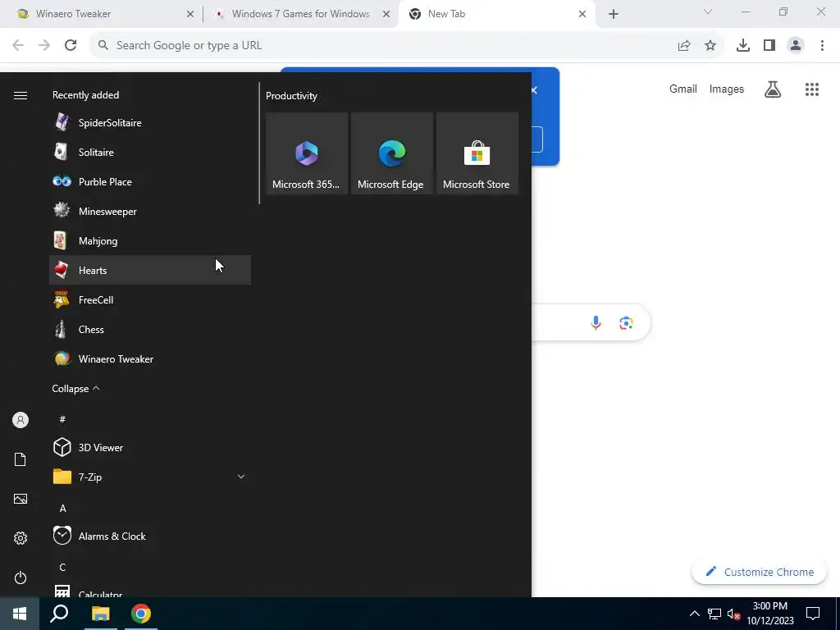Reload the page in Chrome
Screen dimensions: 840x630
point(71,46)
